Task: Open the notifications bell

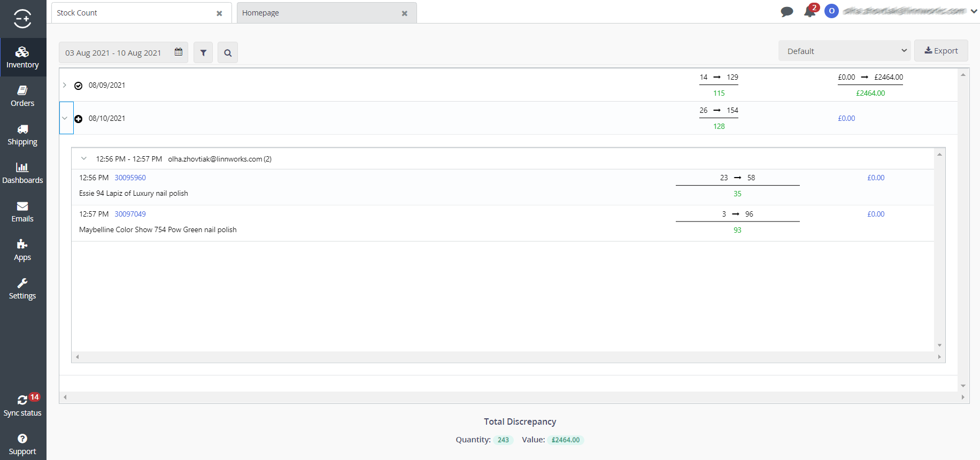Action: click(x=809, y=11)
